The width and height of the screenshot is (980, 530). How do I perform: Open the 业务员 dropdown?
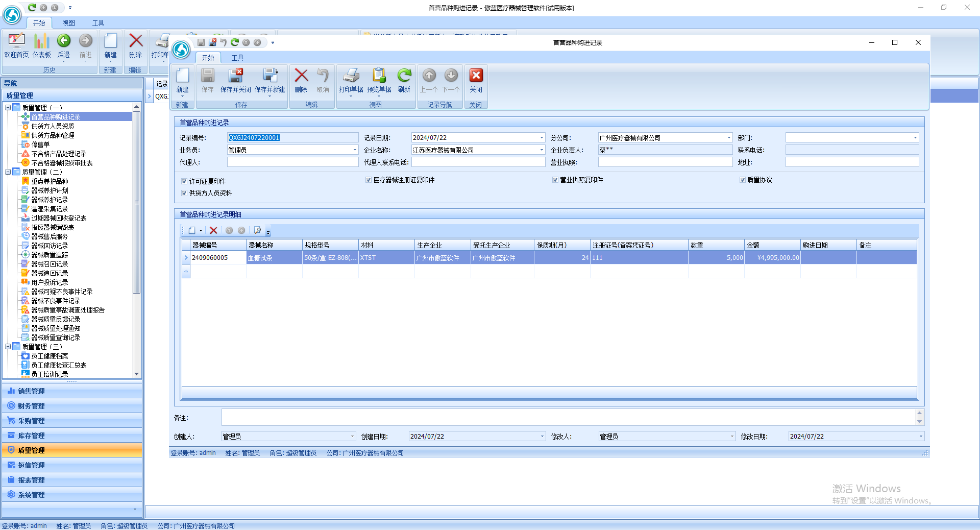pyautogui.click(x=355, y=150)
